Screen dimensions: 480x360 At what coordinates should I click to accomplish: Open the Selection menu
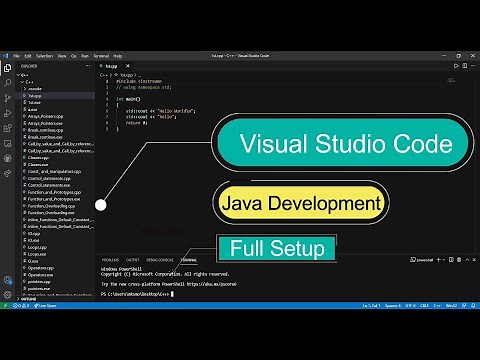[44, 56]
